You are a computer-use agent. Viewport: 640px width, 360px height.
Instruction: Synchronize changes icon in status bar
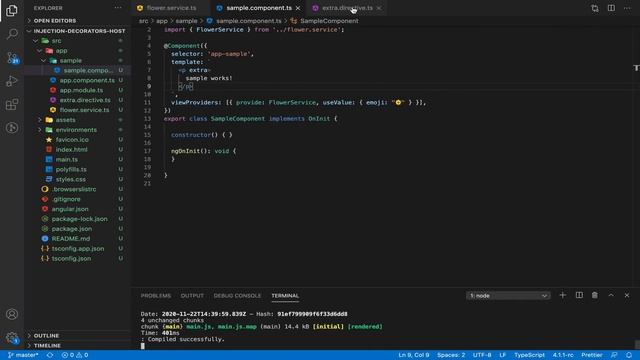[50, 355]
